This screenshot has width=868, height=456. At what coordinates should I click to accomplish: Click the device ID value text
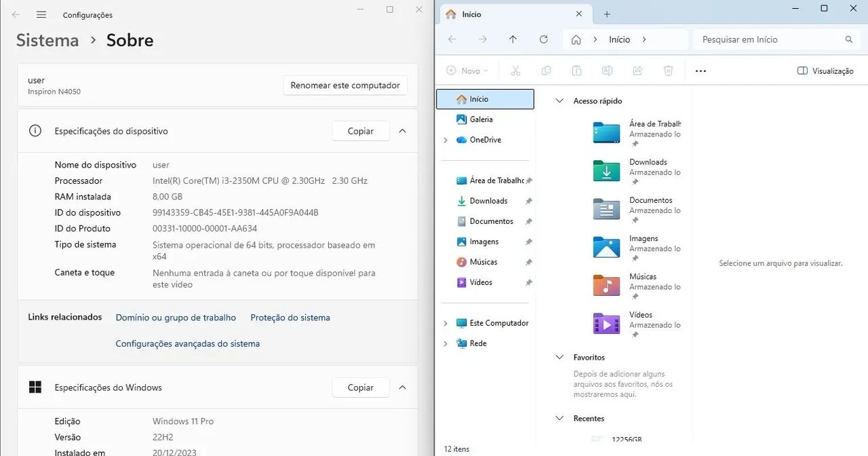235,212
